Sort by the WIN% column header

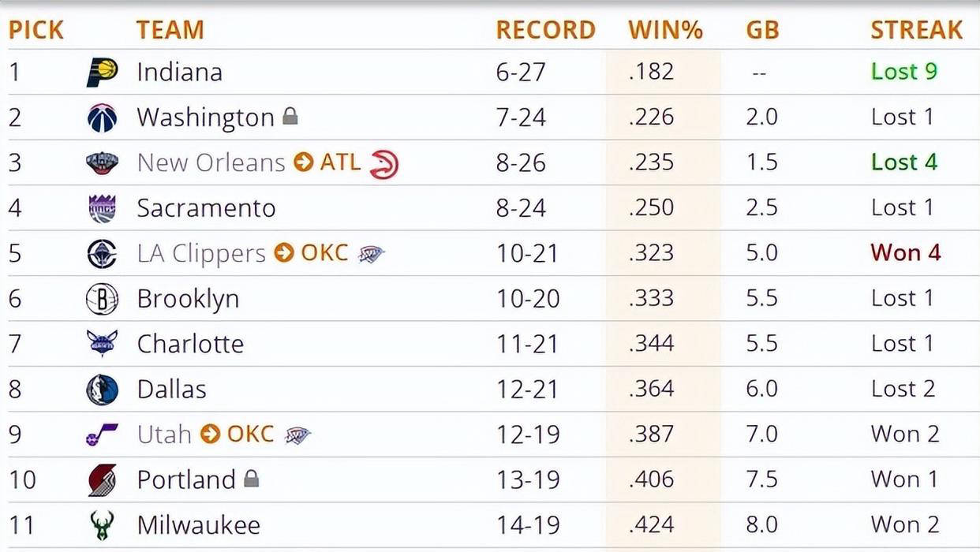point(664,30)
